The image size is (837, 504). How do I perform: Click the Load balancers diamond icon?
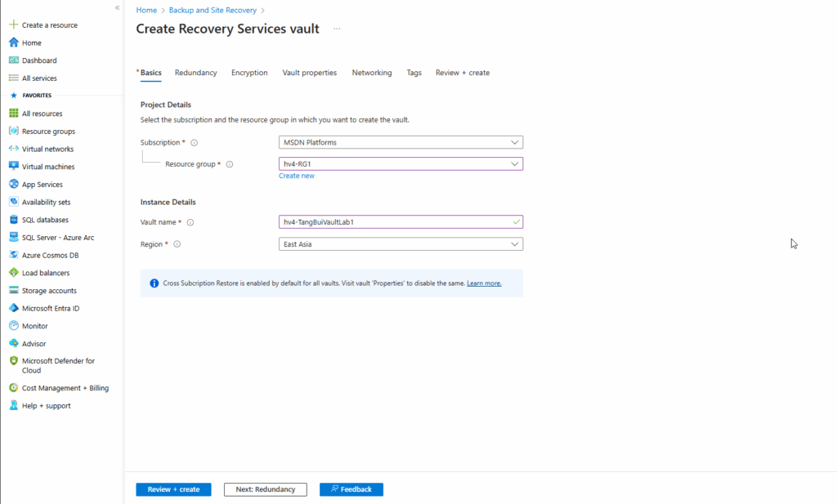pyautogui.click(x=13, y=273)
